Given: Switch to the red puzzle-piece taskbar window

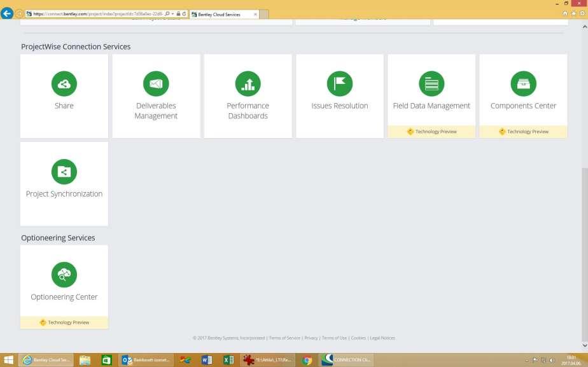Looking at the screenshot, I should [267, 360].
